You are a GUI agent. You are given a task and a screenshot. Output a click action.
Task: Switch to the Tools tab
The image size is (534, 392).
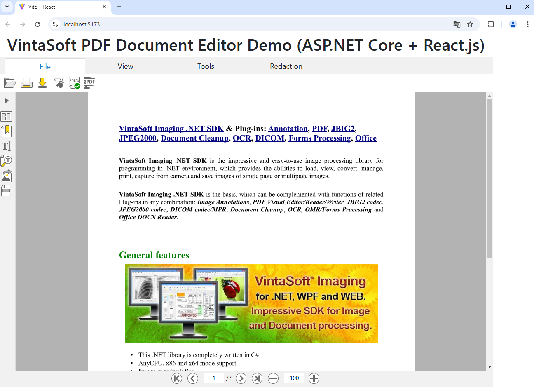(x=206, y=66)
